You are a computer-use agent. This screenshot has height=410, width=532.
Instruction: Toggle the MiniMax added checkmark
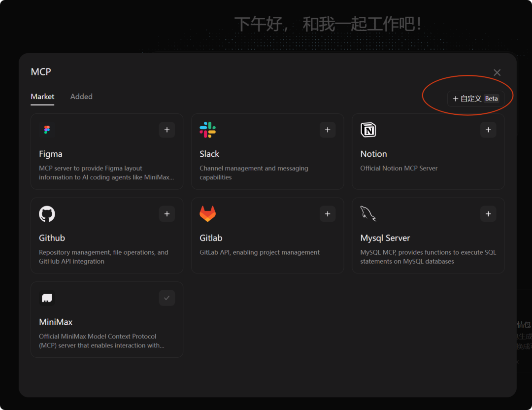pos(167,298)
